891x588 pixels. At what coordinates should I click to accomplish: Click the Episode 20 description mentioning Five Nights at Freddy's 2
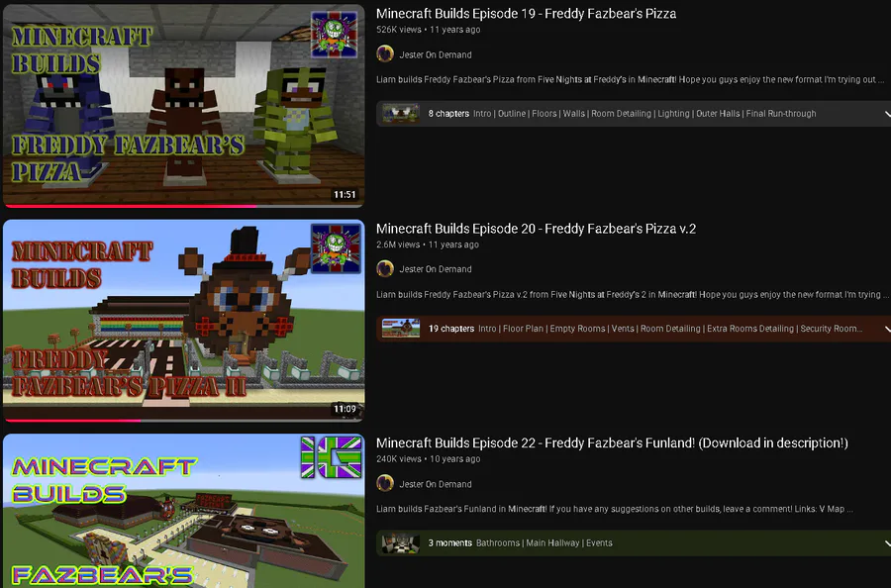[x=632, y=294]
